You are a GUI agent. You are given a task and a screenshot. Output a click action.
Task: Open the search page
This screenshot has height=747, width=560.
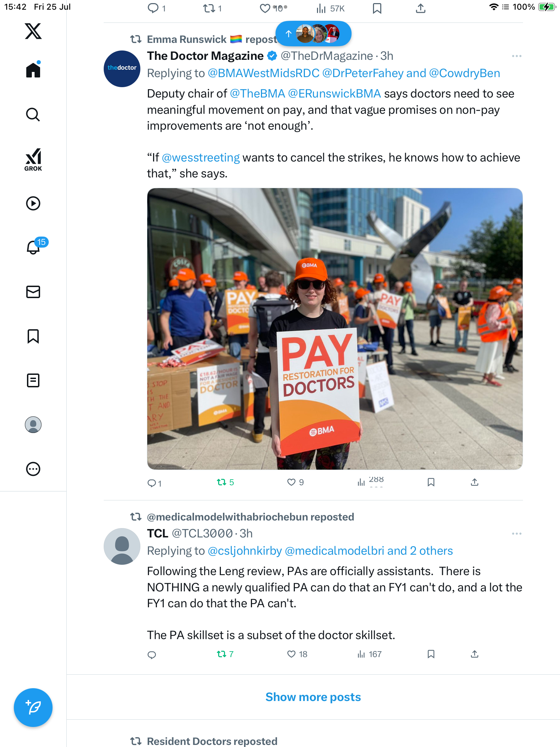(x=33, y=114)
